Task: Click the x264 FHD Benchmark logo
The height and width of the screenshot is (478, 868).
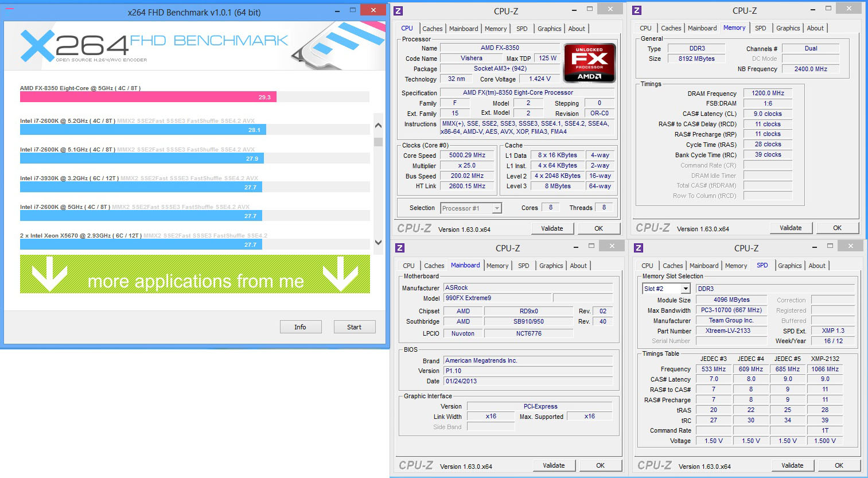Action: point(155,46)
